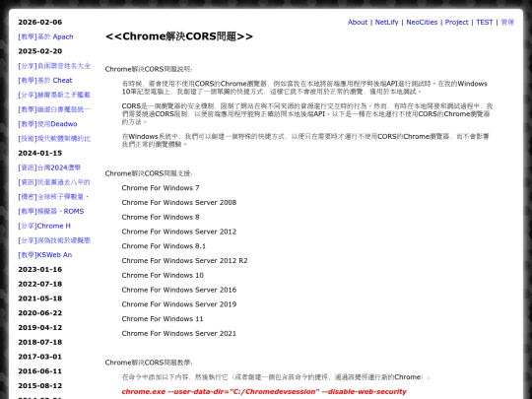Viewport: 532px width, 399px height.
Task: Open the [資訊]民進黨過去八年的 sidebar link
Action: [54, 182]
